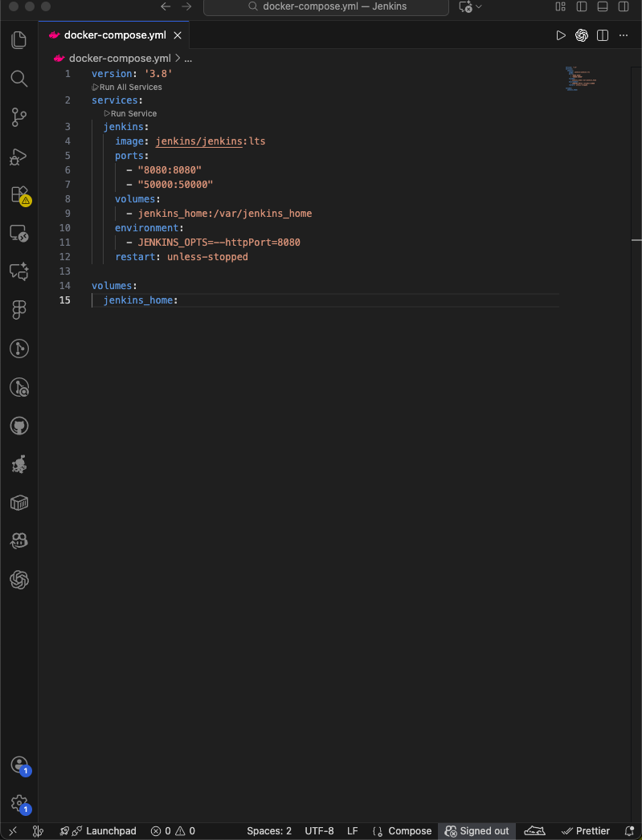Click the "50000:50000" port mapping text
Viewport: 642px width, 840px height.
tap(175, 184)
